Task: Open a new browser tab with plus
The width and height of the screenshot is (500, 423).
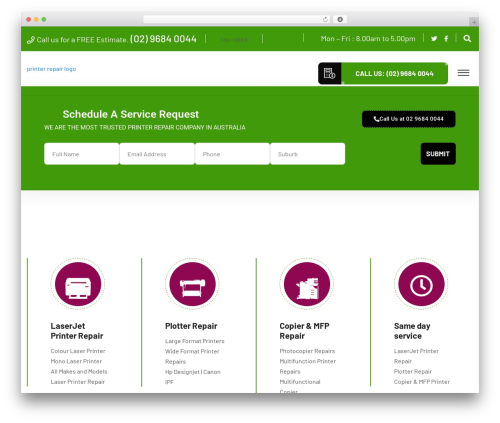Action: pos(474,22)
